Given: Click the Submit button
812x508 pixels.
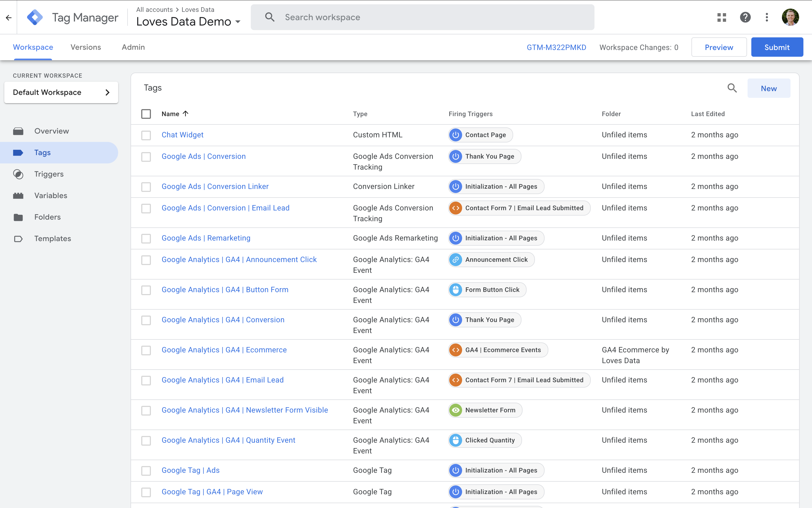Looking at the screenshot, I should pyautogui.click(x=777, y=47).
